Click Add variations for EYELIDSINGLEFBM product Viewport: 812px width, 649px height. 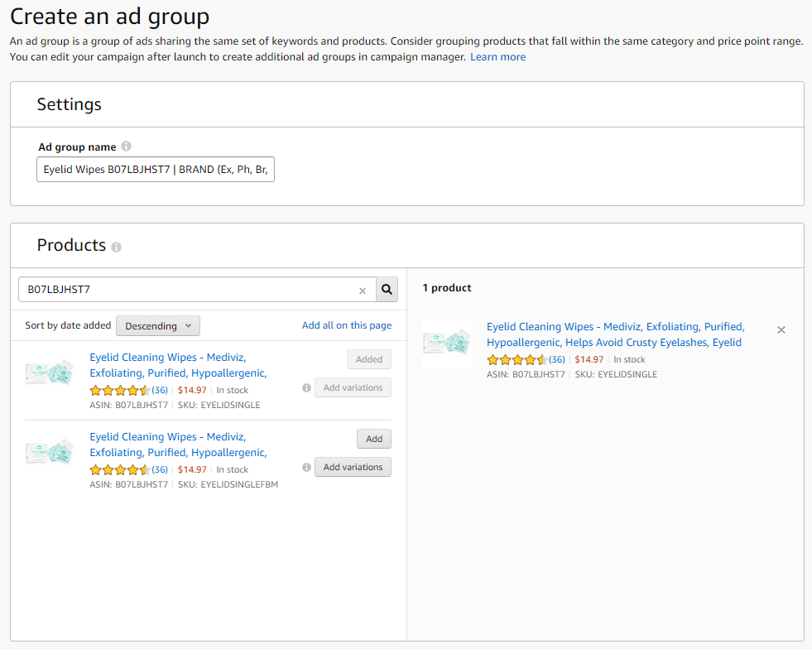click(353, 467)
